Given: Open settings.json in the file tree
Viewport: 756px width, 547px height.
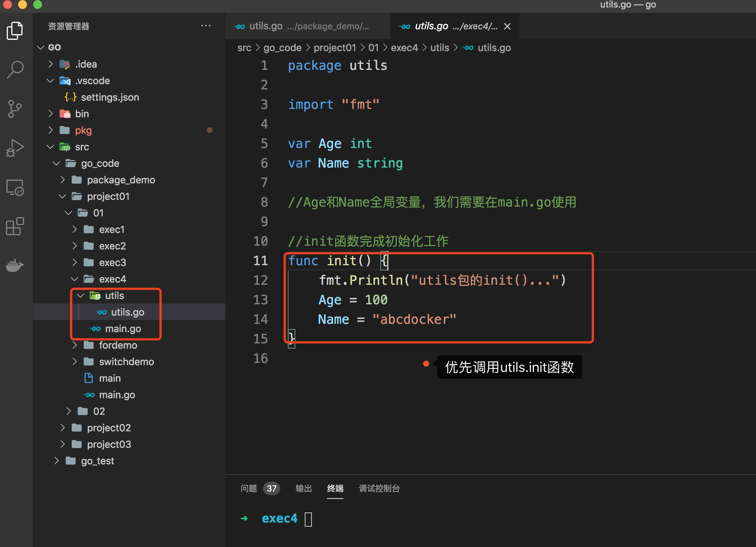Looking at the screenshot, I should pos(110,97).
